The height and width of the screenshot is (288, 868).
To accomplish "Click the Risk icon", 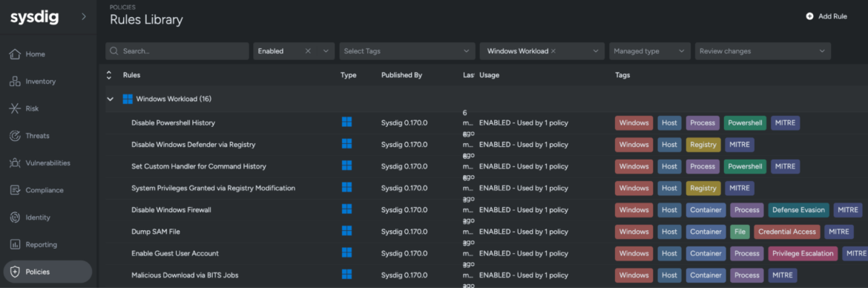I will pyautogui.click(x=15, y=108).
